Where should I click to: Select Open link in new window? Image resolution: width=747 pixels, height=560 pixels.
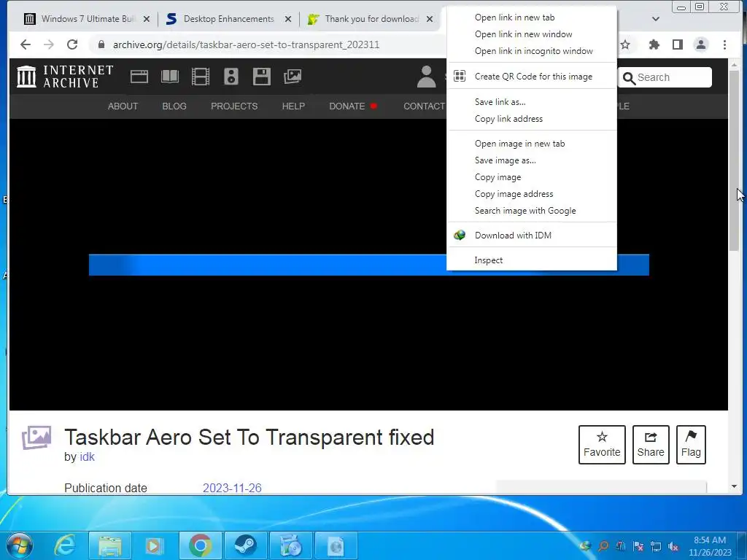pos(531,34)
